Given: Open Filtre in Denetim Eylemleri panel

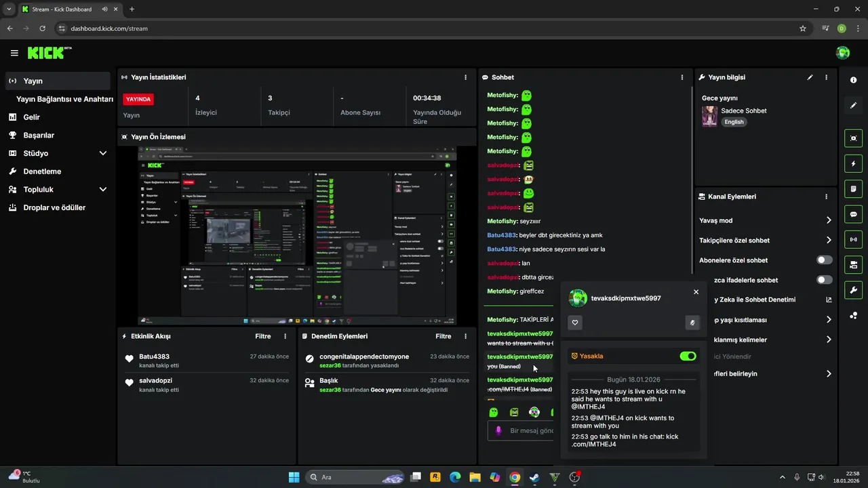Looking at the screenshot, I should [x=443, y=336].
